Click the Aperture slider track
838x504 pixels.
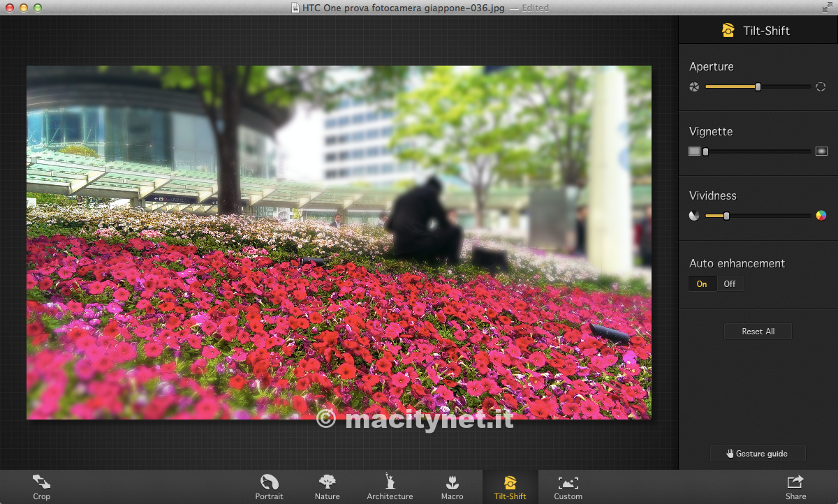point(758,87)
